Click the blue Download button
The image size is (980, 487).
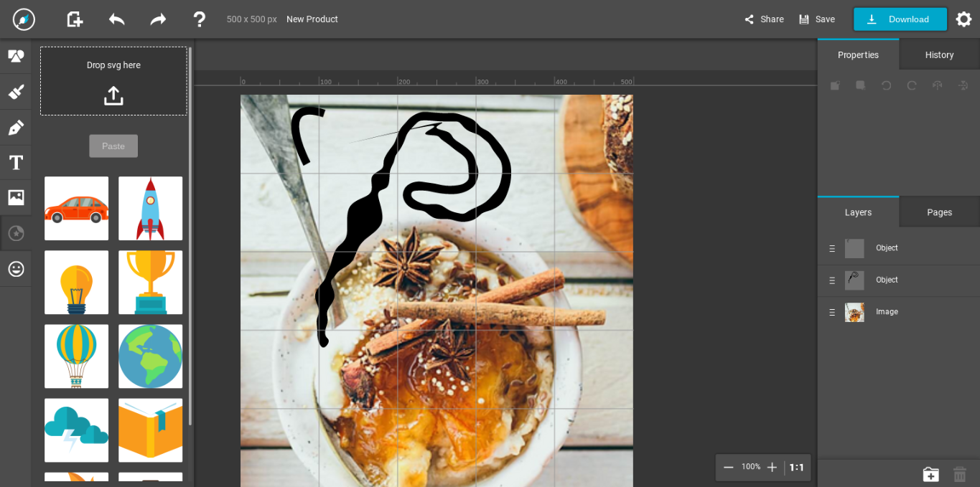coord(900,19)
